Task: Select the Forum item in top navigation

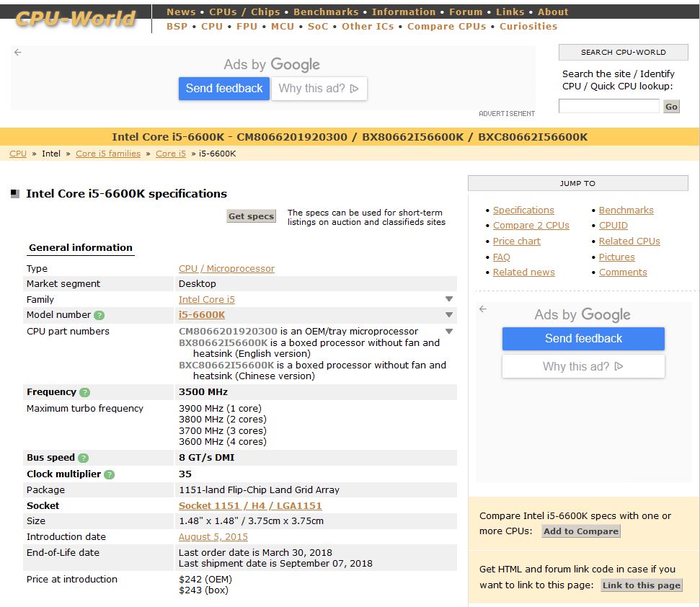Action: 466,12
